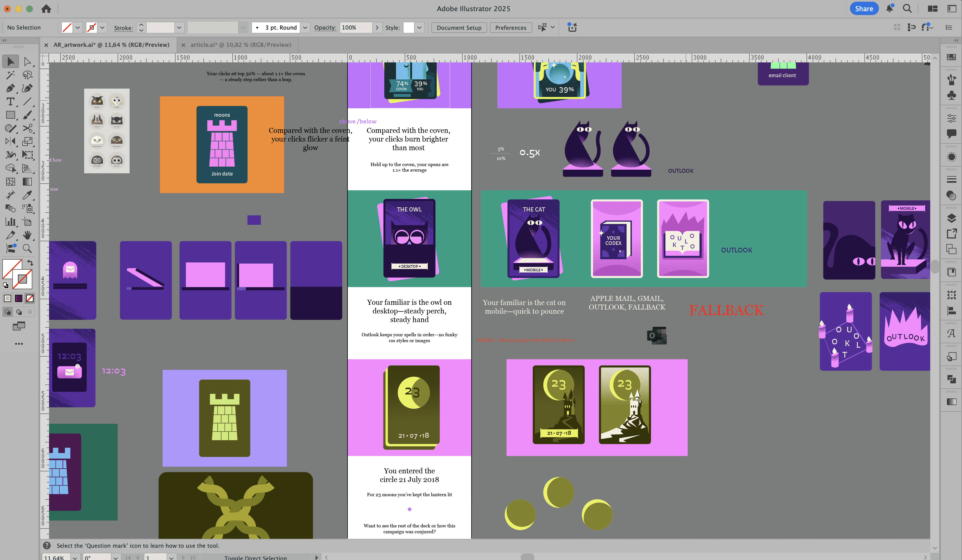Open the zoom level dropdown at bottom
The height and width of the screenshot is (560, 962).
(x=75, y=557)
